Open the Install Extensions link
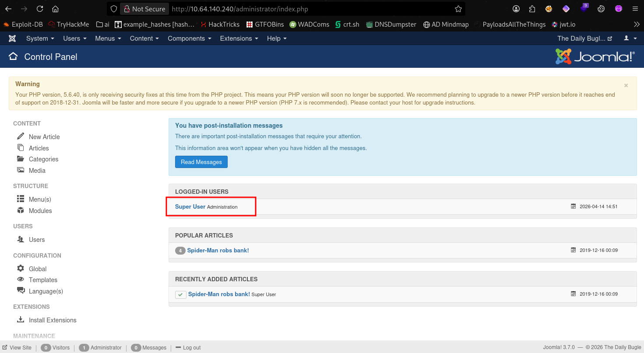The height and width of the screenshot is (353, 644). click(53, 320)
